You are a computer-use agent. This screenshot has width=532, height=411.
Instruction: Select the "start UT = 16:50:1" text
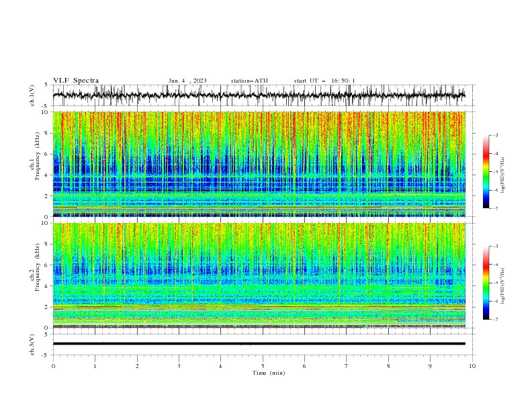click(x=324, y=81)
